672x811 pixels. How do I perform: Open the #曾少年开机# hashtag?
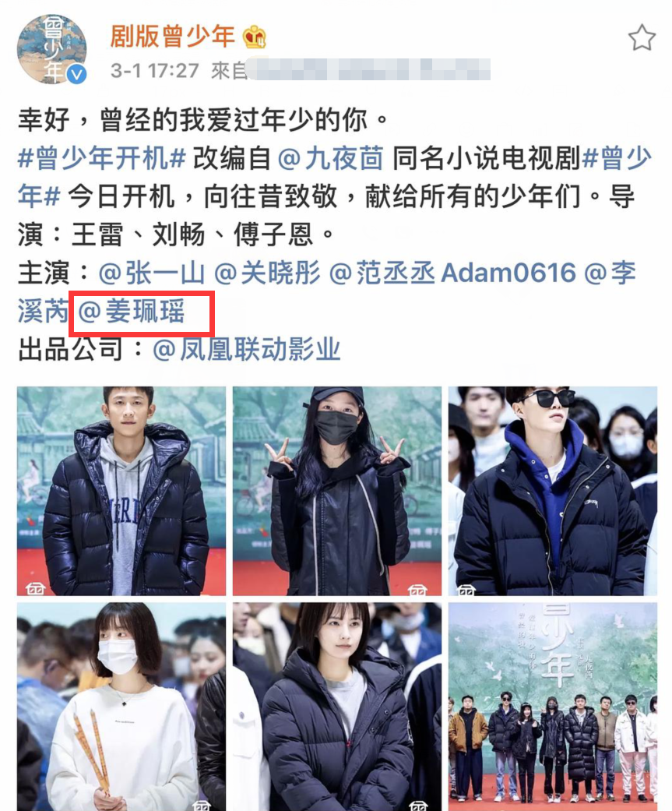tap(102, 157)
